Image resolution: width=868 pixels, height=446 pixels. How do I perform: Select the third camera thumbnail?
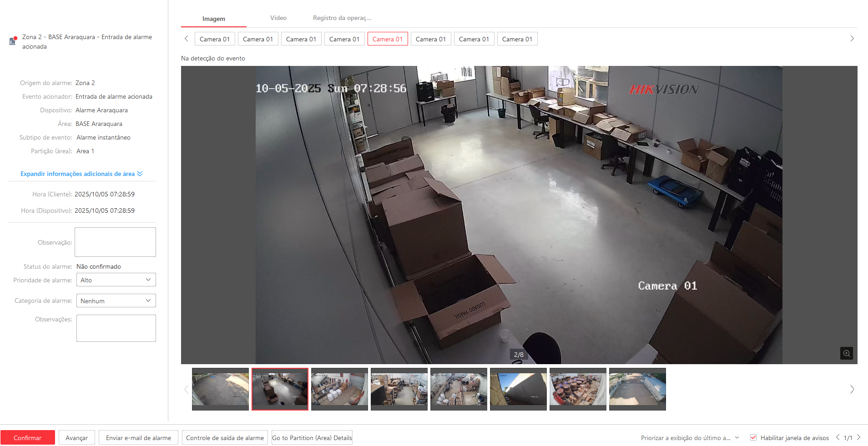(x=339, y=389)
